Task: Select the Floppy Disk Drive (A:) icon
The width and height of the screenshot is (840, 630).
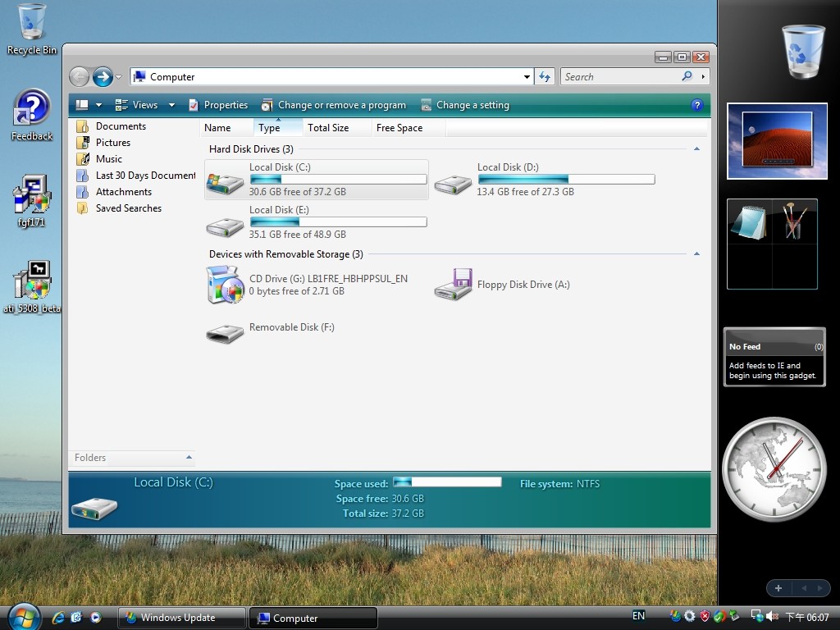Action: pyautogui.click(x=453, y=285)
